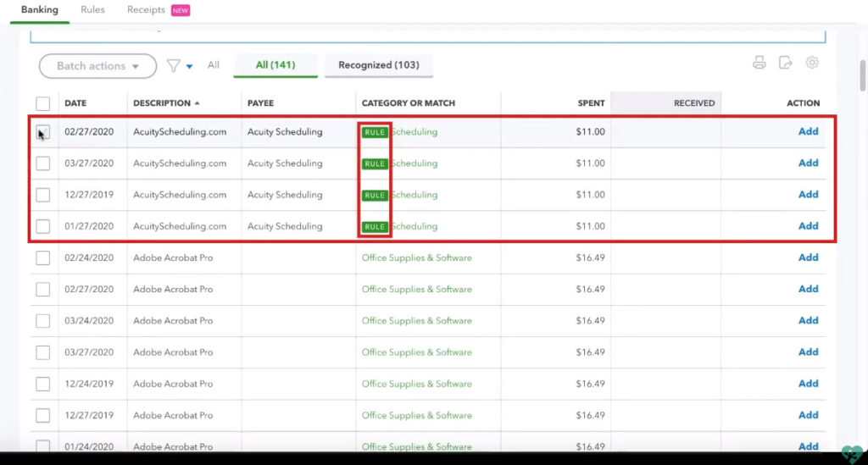Screen dimensions: 868x465
Task: Open the Recognized (103) tab
Action: click(378, 65)
